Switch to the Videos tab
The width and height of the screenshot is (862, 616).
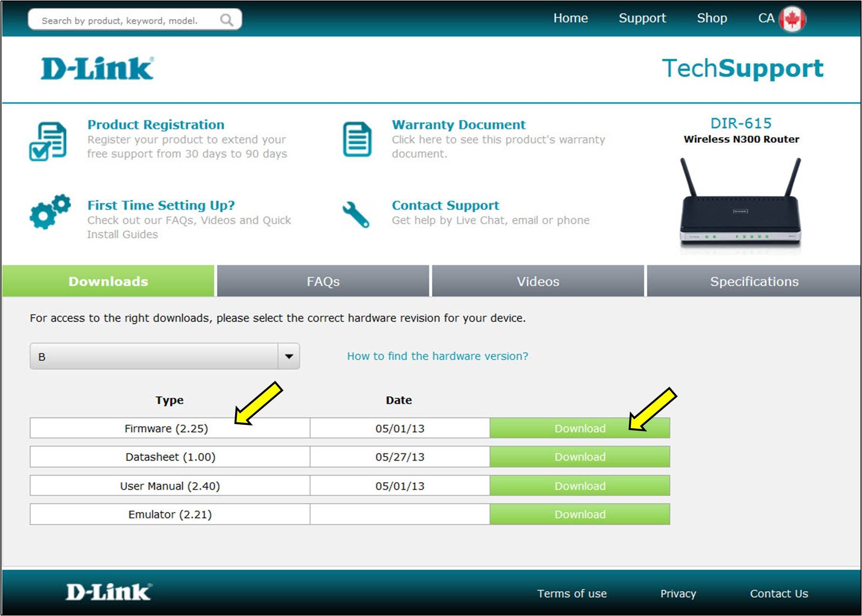tap(538, 281)
